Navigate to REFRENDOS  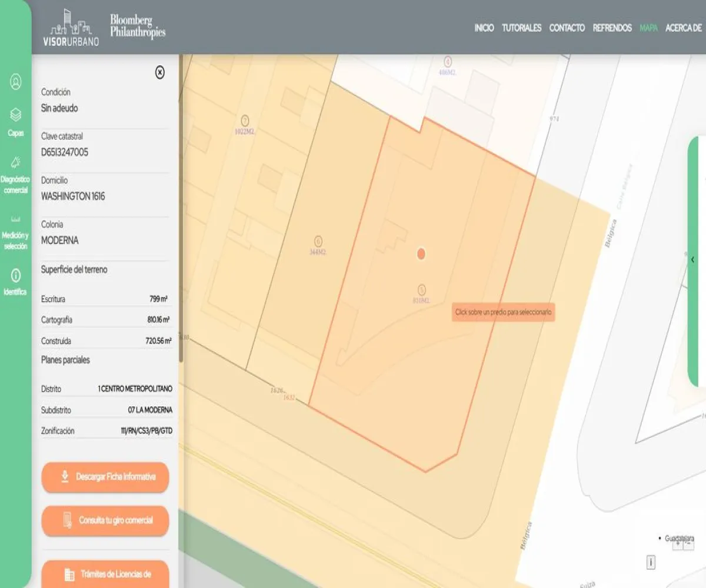coord(612,28)
